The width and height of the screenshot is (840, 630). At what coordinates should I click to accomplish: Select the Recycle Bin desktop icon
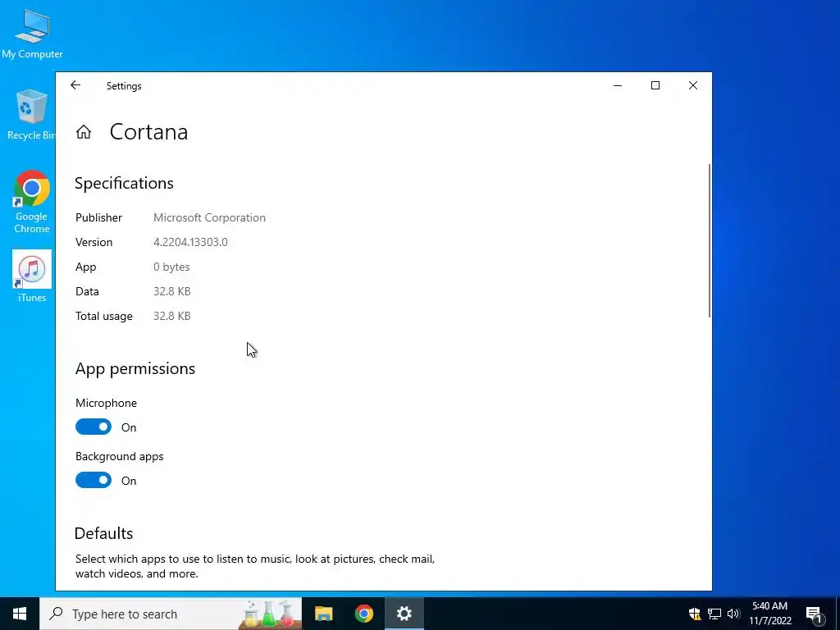coord(31,115)
